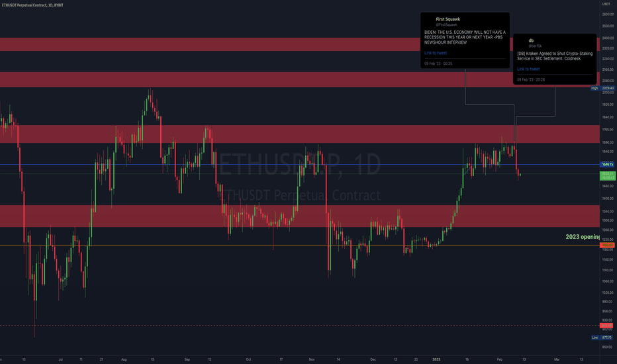Click the 1460.00 price axis label
The height and width of the screenshot is (364, 617).
coord(608,186)
